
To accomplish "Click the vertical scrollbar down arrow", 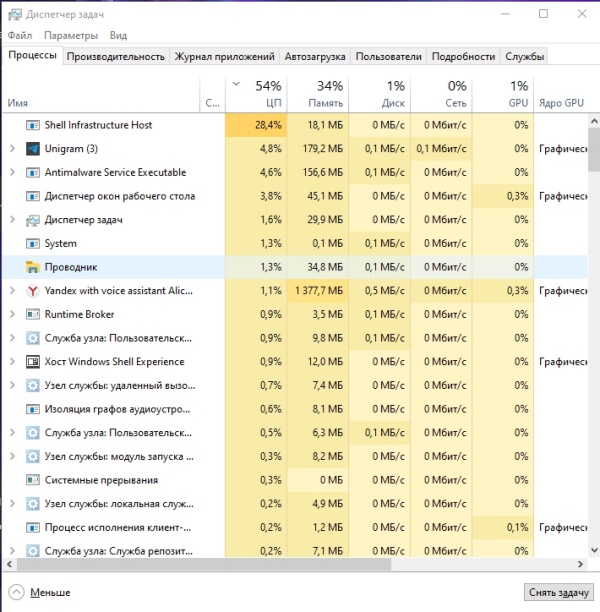I will coord(594,550).
